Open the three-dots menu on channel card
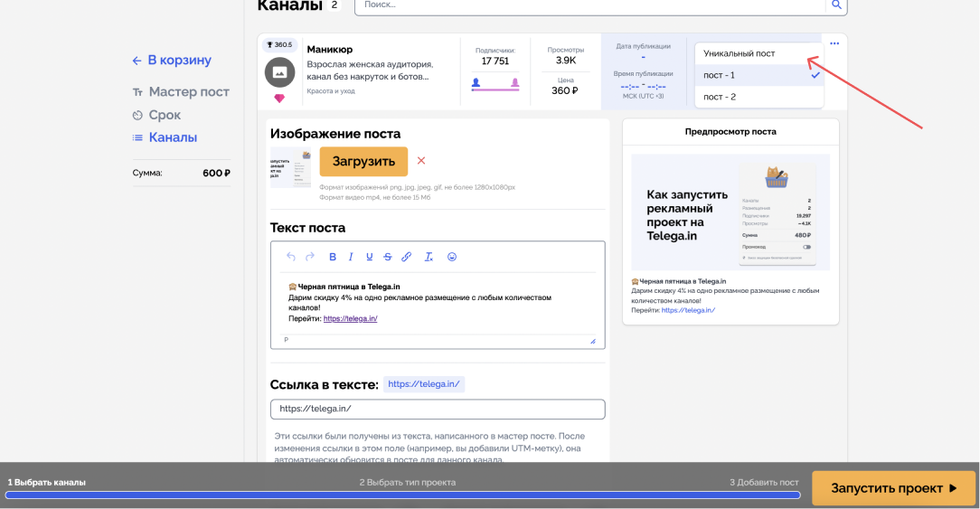Screen dimensions: 980x509 (x=834, y=43)
